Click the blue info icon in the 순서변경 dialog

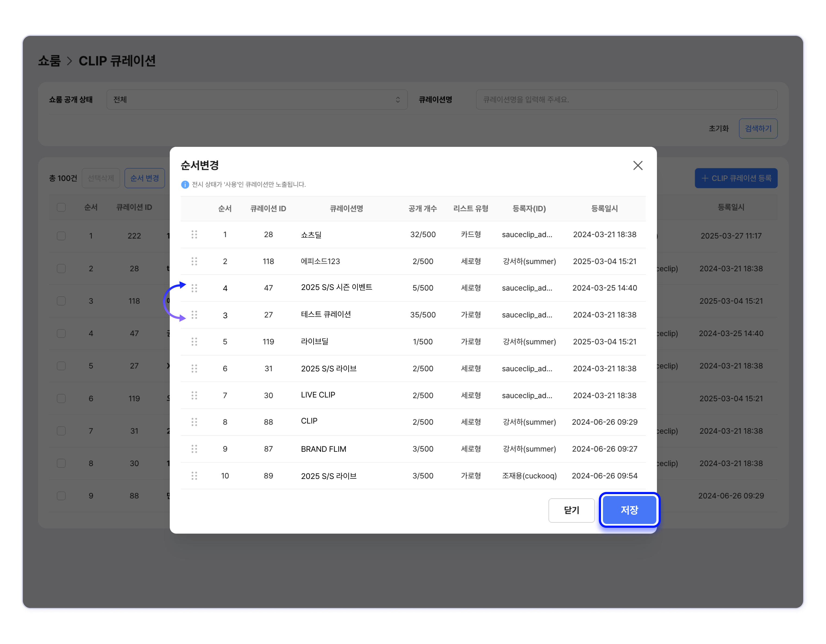[x=185, y=184]
